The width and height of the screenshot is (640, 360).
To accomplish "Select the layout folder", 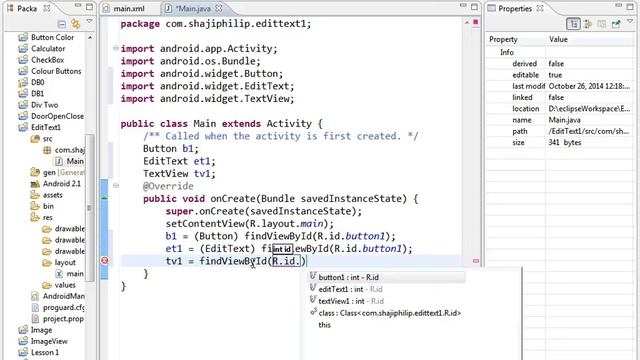I will pyautogui.click(x=65, y=262).
